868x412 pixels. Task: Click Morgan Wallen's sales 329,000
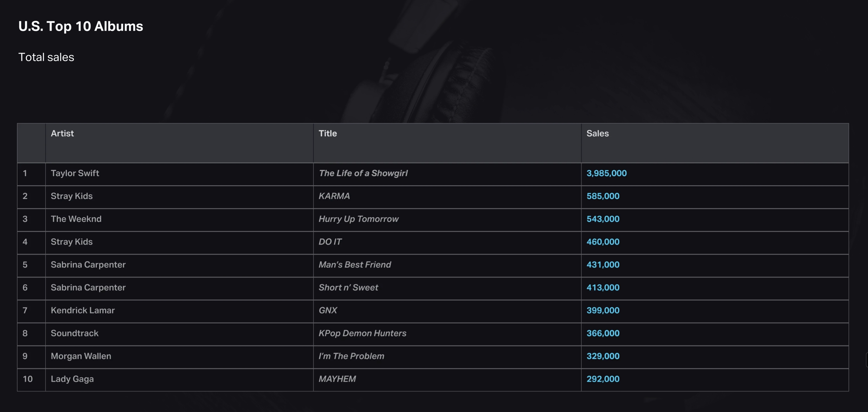602,356
